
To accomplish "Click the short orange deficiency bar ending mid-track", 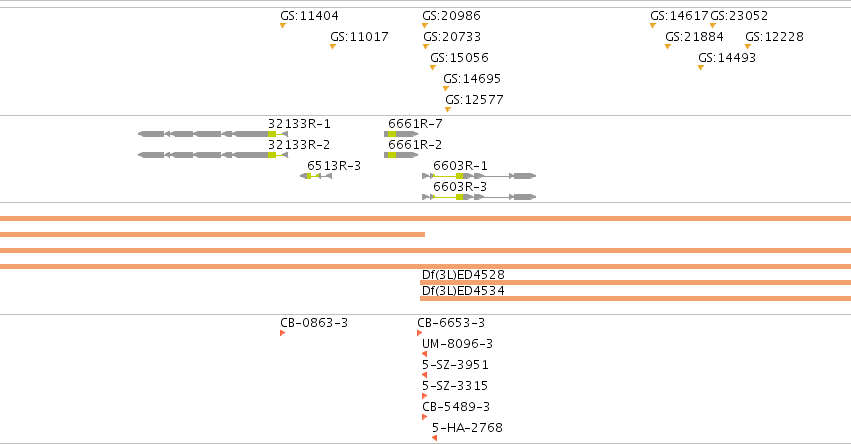I will click(x=212, y=234).
